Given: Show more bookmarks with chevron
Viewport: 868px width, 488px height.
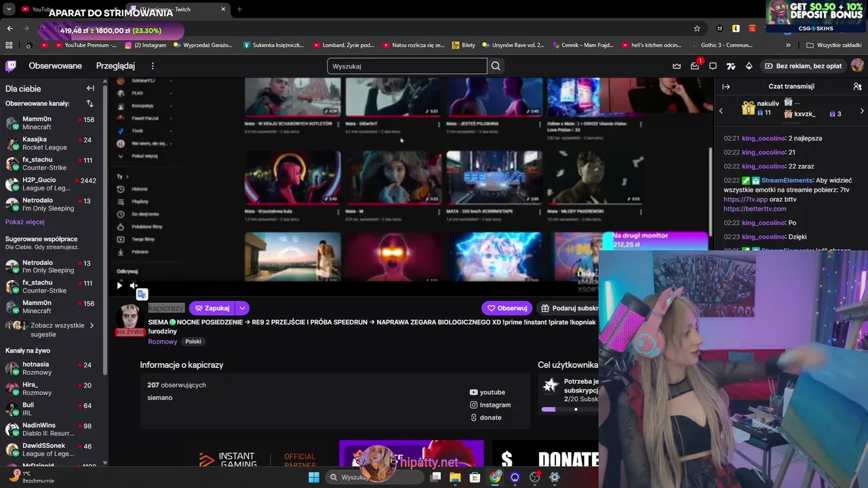Looking at the screenshot, I should 788,45.
